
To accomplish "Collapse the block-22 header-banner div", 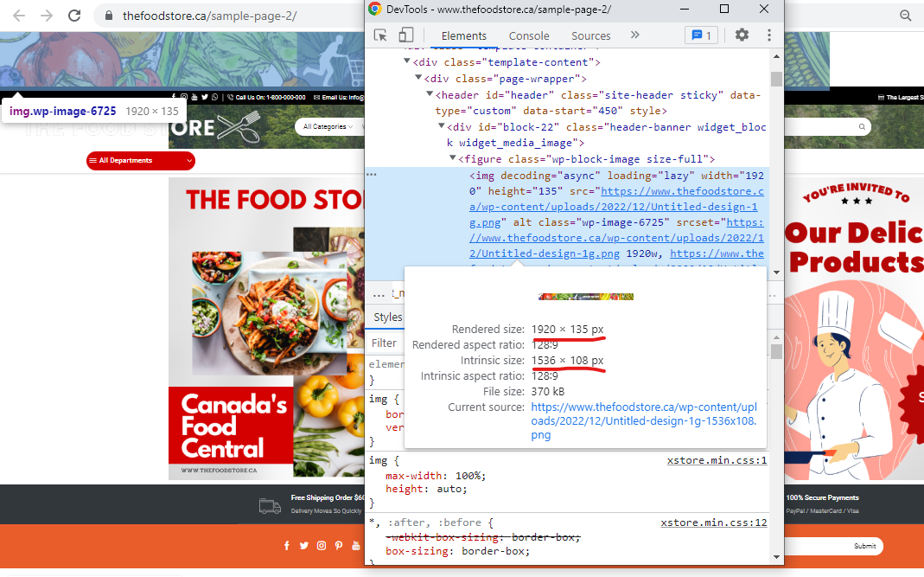I will 442,125.
